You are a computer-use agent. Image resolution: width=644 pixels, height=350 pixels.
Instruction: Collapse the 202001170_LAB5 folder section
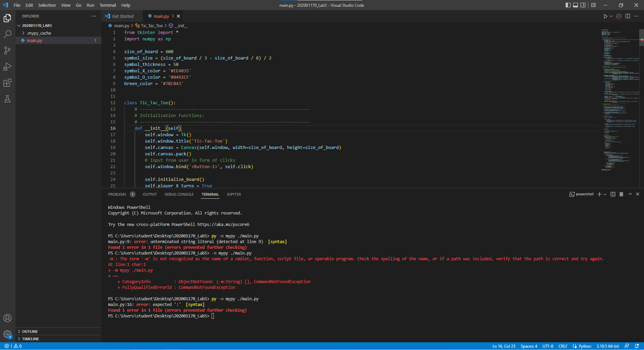coord(58,26)
